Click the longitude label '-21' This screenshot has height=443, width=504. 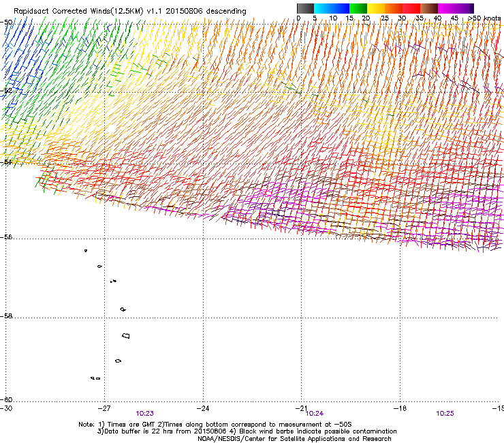pos(301,408)
